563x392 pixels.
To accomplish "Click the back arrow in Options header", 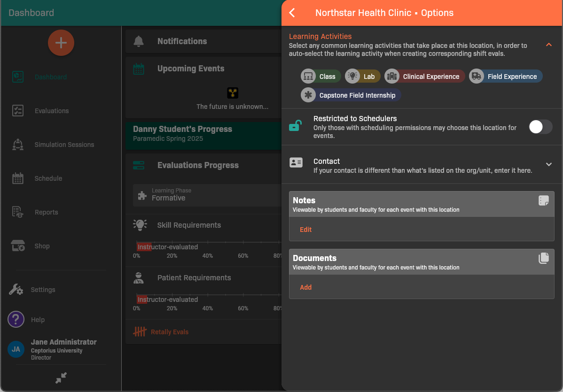I will (292, 13).
